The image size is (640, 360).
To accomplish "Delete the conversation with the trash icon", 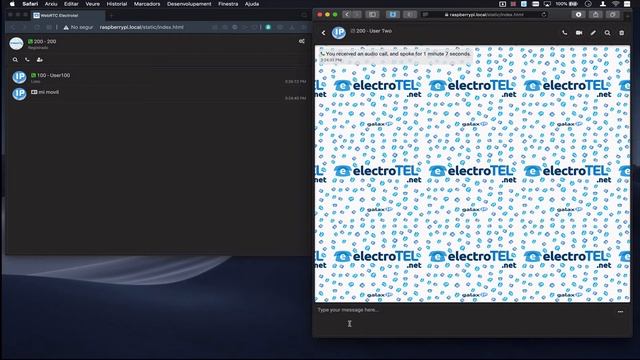I will [x=622, y=33].
